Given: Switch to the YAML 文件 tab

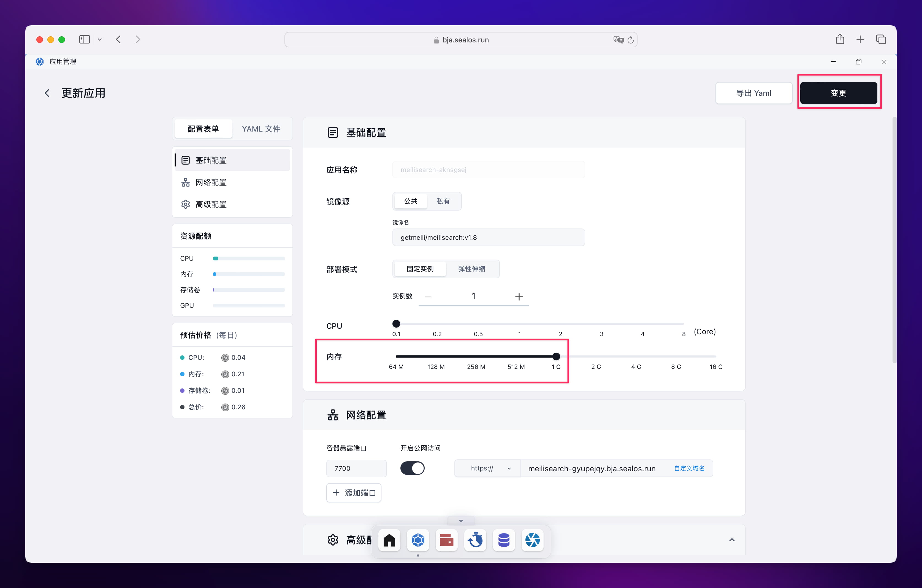Looking at the screenshot, I should tap(261, 129).
